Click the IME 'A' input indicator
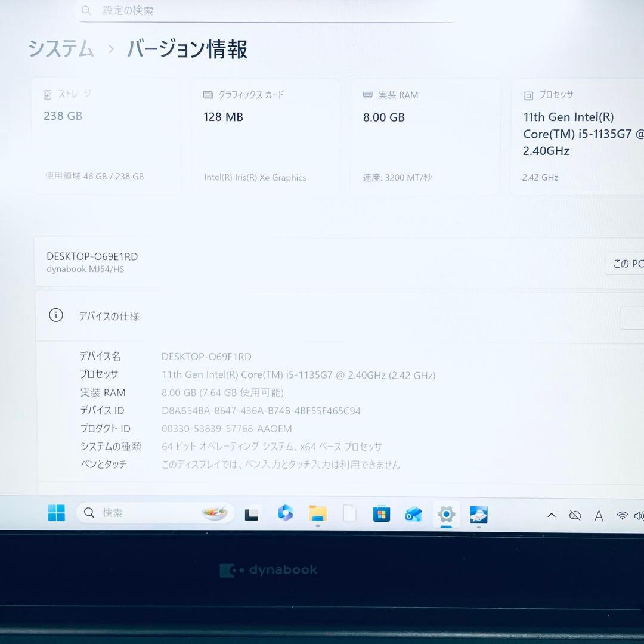The height and width of the screenshot is (644, 644). [599, 514]
